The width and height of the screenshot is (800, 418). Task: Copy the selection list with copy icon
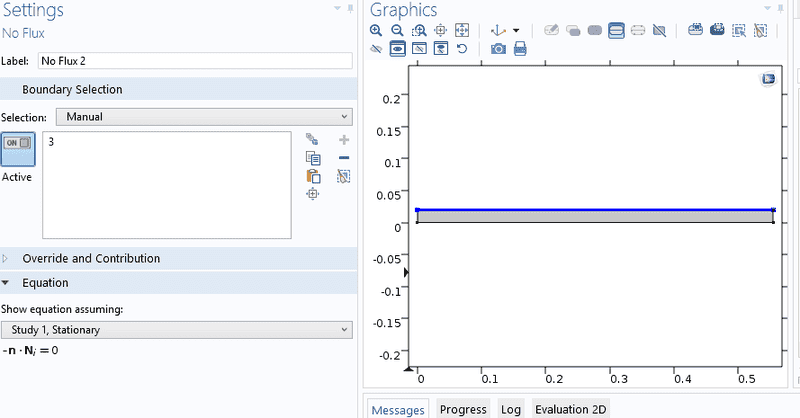click(313, 158)
